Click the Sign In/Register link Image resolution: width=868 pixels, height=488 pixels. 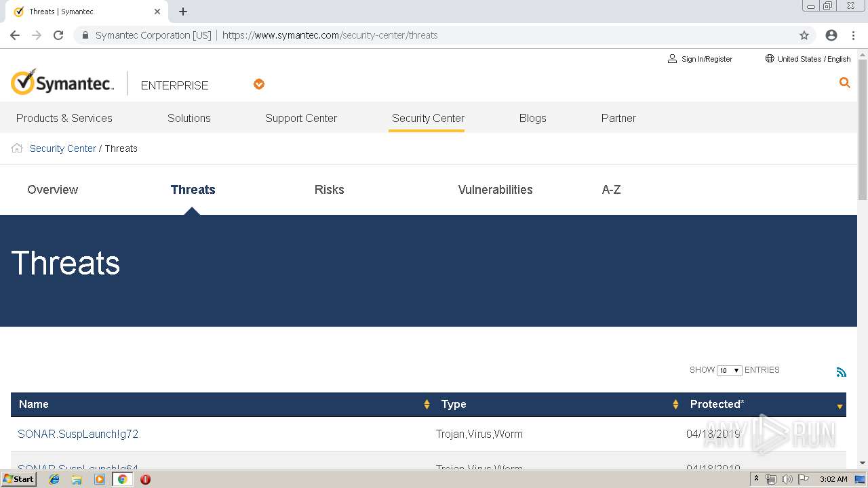pos(701,59)
